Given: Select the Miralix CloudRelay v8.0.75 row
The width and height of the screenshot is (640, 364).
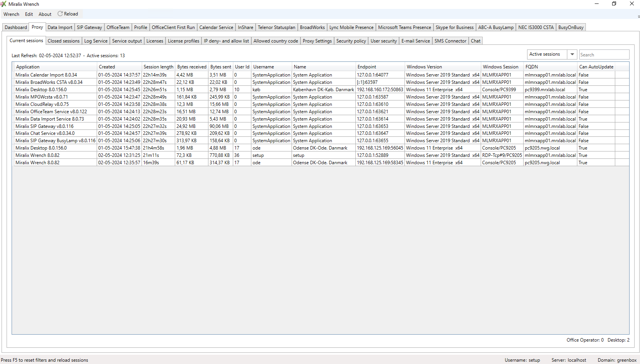Looking at the screenshot, I should pos(320,104).
